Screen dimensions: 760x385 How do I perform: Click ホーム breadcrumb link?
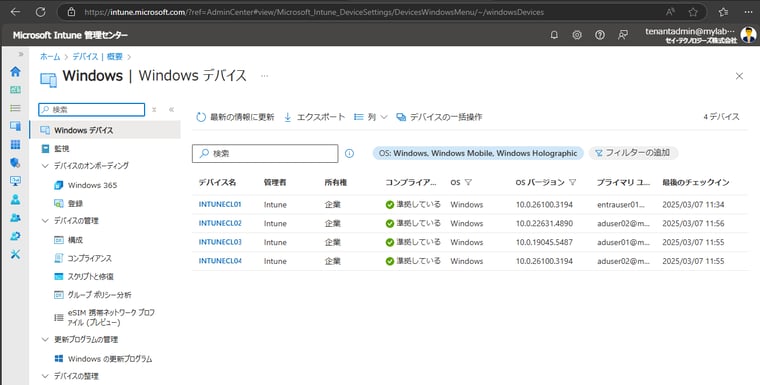point(50,57)
